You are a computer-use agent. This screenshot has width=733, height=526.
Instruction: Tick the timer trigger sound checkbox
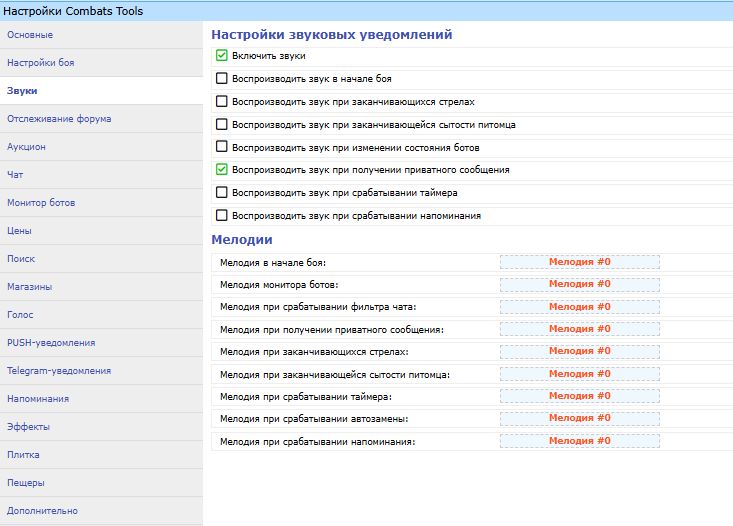pyautogui.click(x=222, y=193)
